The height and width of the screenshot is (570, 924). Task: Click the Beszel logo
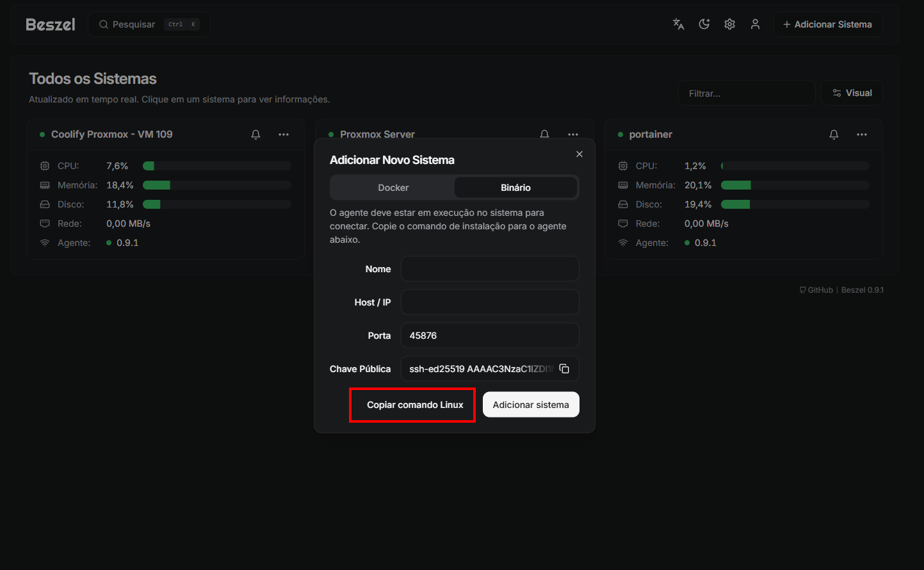[x=51, y=24]
